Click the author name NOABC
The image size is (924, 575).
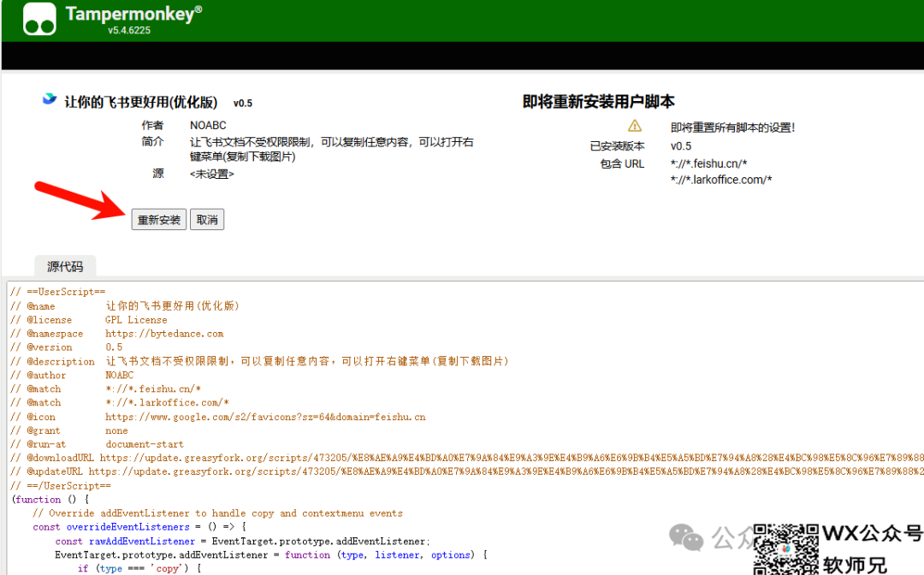tap(208, 126)
